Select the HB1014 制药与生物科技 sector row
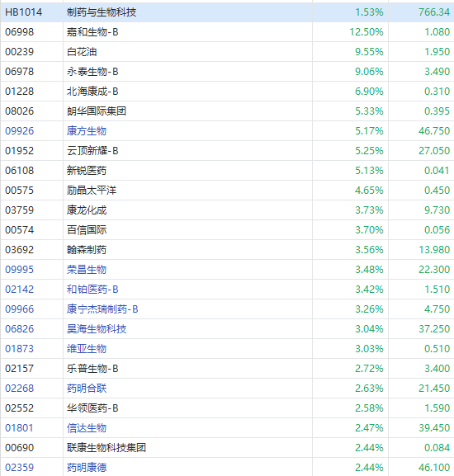 point(227,12)
